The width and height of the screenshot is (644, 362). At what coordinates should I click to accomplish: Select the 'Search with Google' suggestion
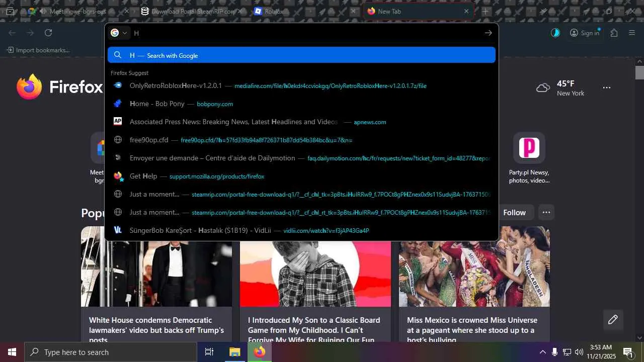[x=301, y=55]
